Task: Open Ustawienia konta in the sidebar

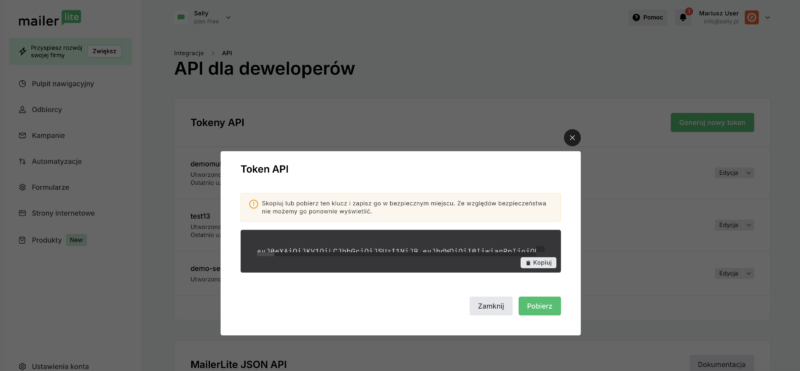Action: [60, 366]
